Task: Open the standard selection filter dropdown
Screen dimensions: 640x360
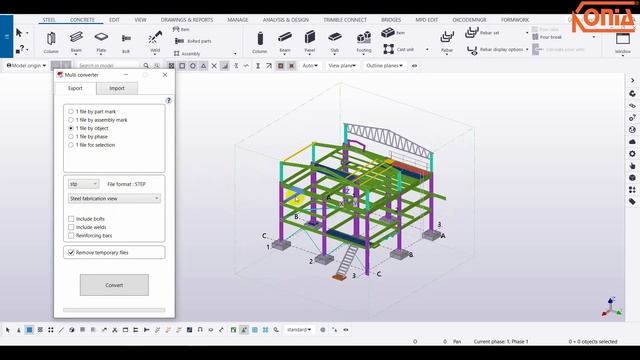Action: click(299, 329)
